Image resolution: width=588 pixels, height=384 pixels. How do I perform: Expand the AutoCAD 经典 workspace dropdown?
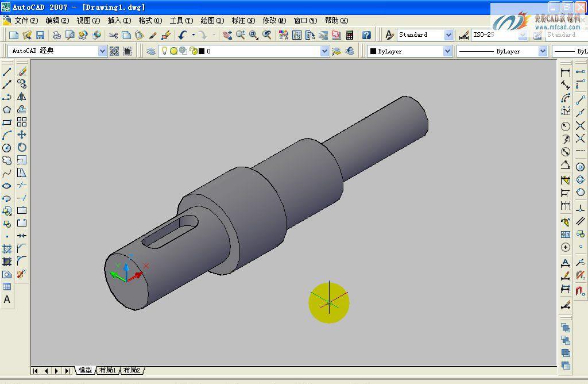[x=102, y=51]
